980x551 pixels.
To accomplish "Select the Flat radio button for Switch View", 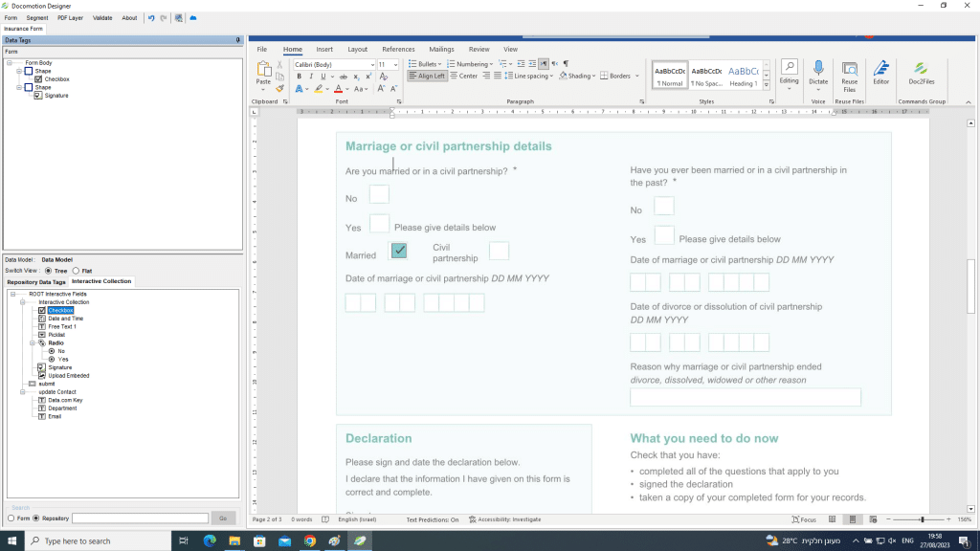I will click(76, 271).
